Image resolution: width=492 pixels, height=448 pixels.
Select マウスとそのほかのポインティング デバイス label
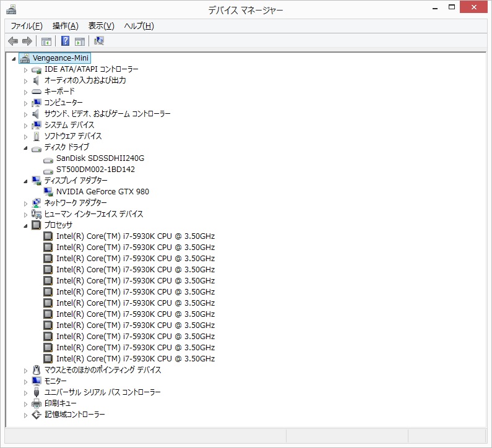click(103, 370)
